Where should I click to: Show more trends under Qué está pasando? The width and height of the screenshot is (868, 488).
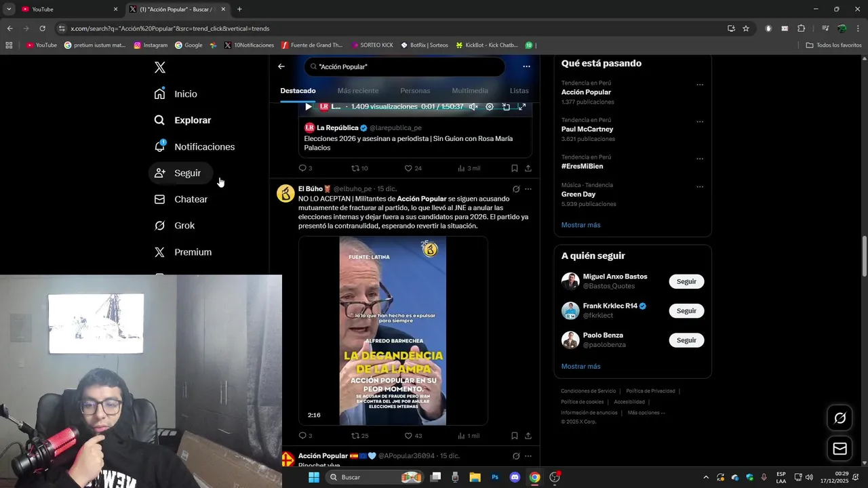pyautogui.click(x=580, y=225)
